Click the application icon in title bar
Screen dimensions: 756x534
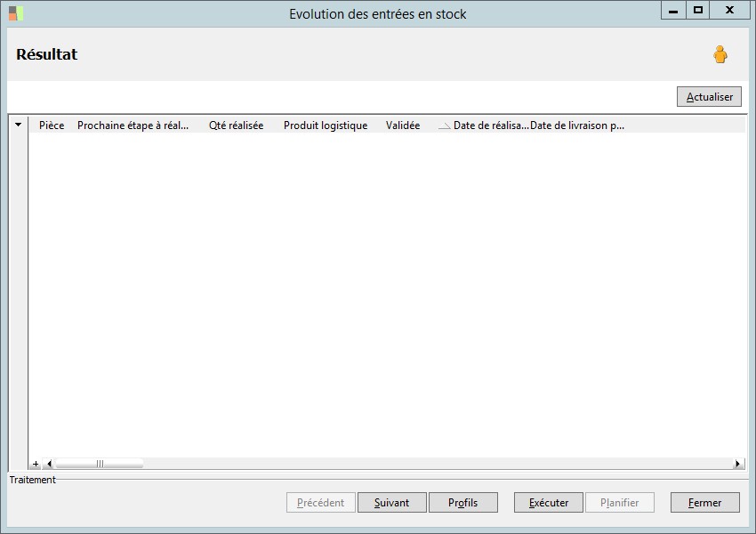click(x=16, y=13)
